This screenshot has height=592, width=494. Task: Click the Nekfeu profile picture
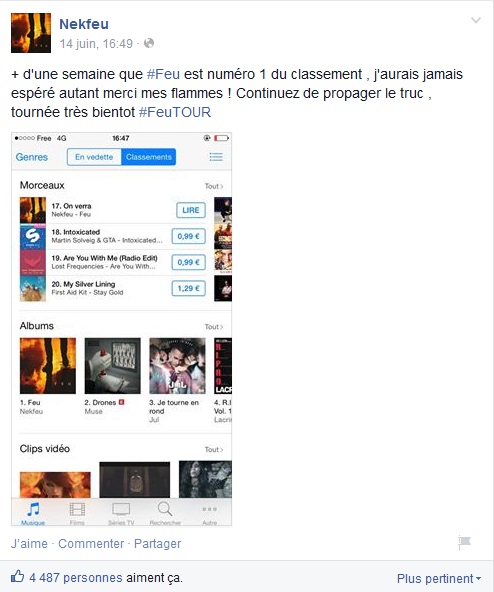[x=31, y=33]
